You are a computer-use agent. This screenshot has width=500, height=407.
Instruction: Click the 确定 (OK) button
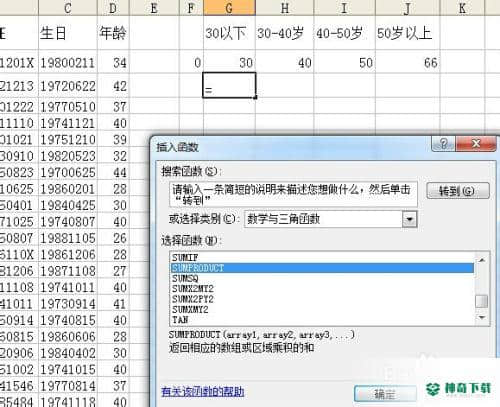pyautogui.click(x=385, y=394)
